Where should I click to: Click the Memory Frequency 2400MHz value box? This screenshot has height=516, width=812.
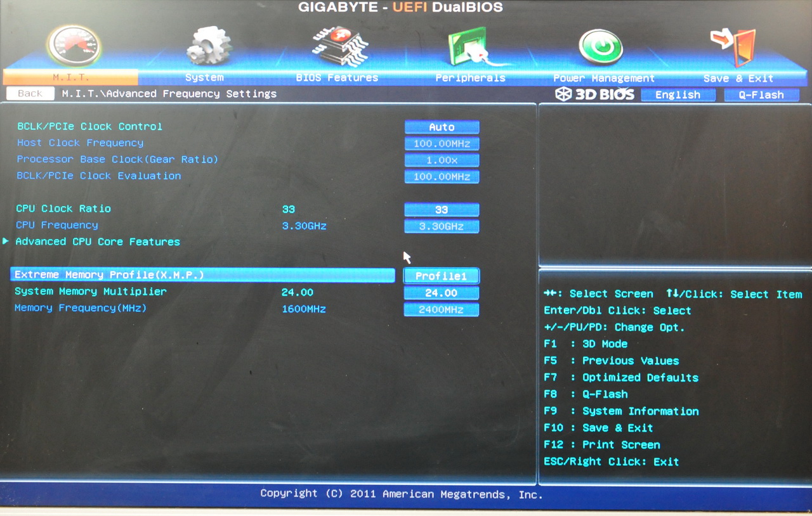click(442, 309)
